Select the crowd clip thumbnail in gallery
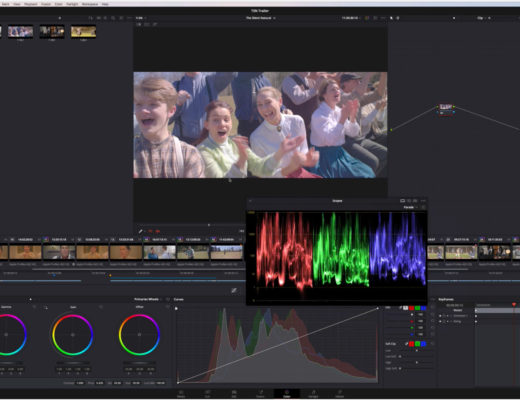The width and height of the screenshot is (520, 400). [x=20, y=32]
